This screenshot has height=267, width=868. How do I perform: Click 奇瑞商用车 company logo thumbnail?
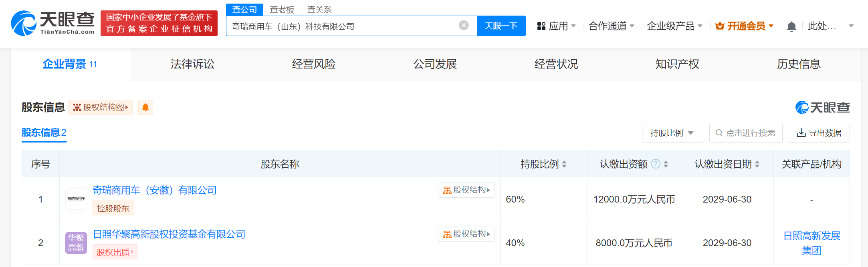click(76, 199)
